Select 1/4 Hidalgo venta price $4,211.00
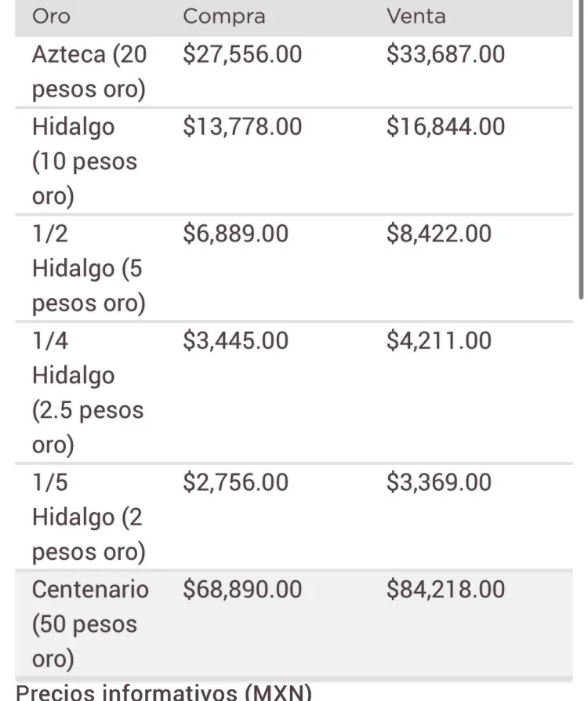 coord(439,340)
